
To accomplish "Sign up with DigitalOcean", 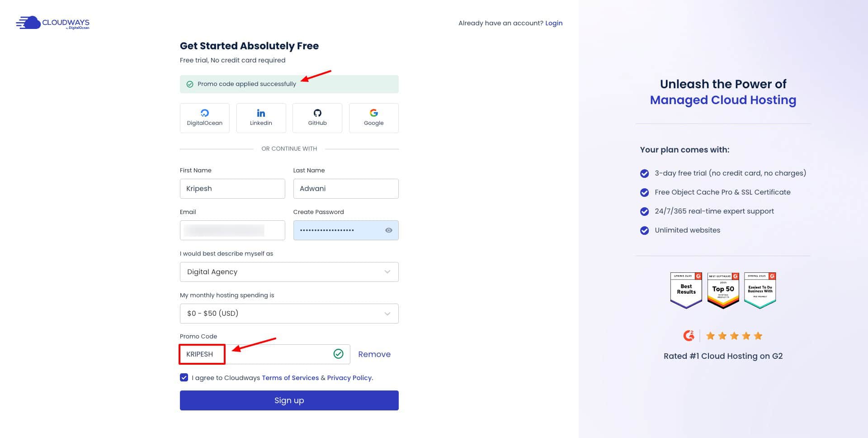I will [204, 118].
